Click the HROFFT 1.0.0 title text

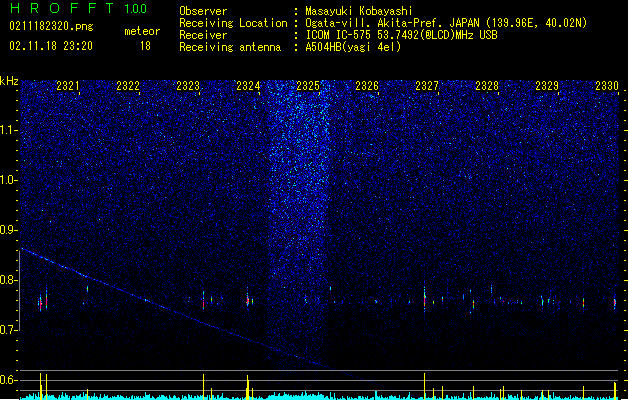click(x=79, y=8)
